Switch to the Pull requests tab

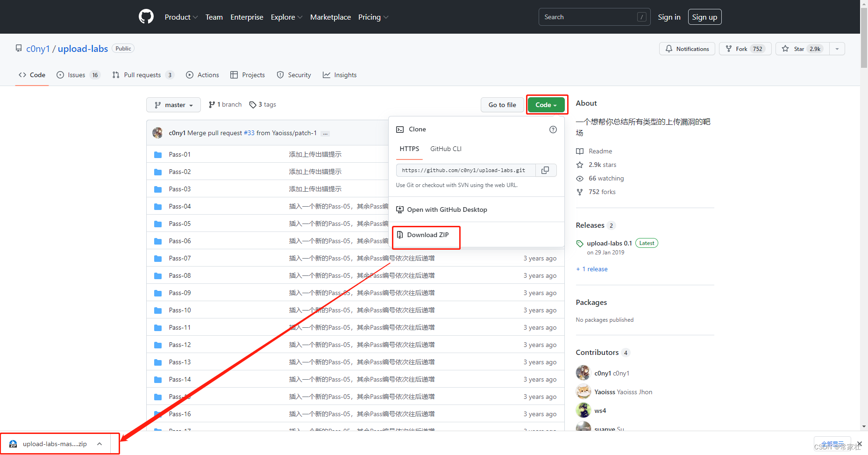pyautogui.click(x=143, y=75)
